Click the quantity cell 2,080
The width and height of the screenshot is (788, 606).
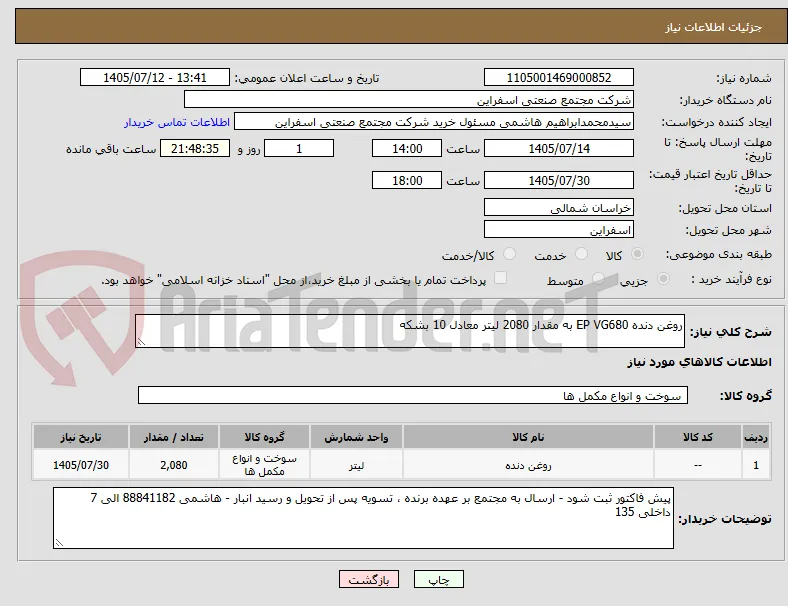pos(174,465)
